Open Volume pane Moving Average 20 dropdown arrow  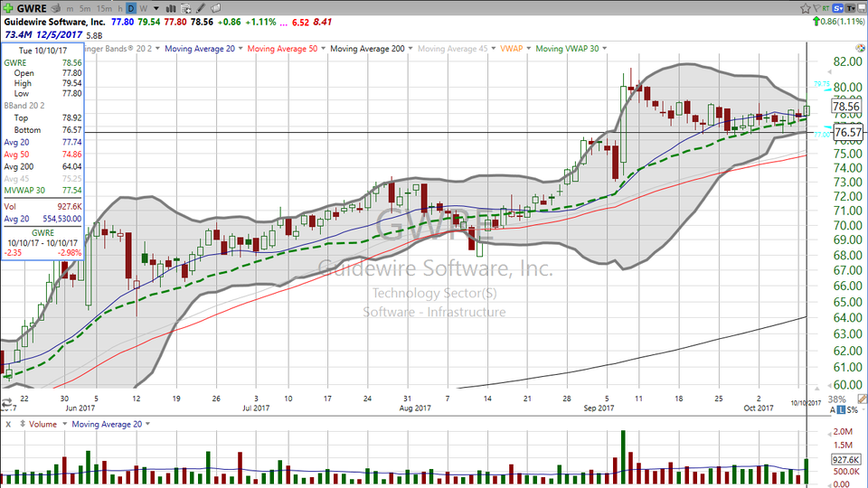tap(147, 424)
